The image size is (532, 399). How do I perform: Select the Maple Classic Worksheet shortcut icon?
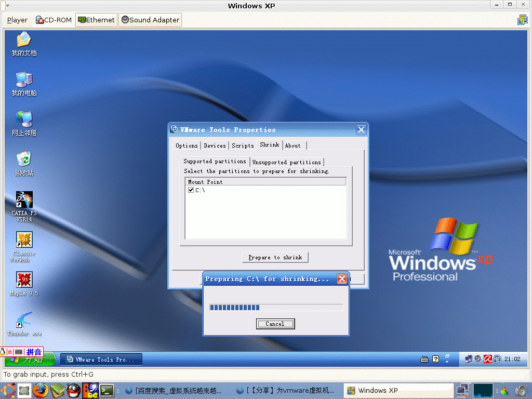24,247
